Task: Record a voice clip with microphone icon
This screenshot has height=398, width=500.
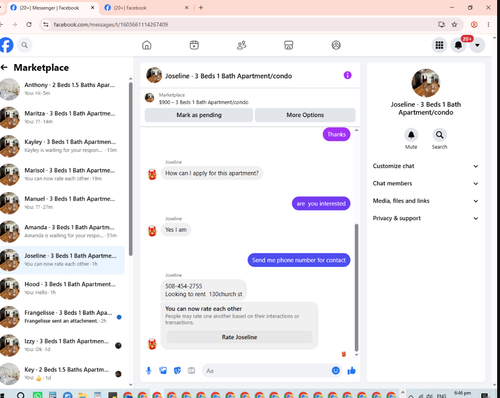Action: (x=149, y=370)
